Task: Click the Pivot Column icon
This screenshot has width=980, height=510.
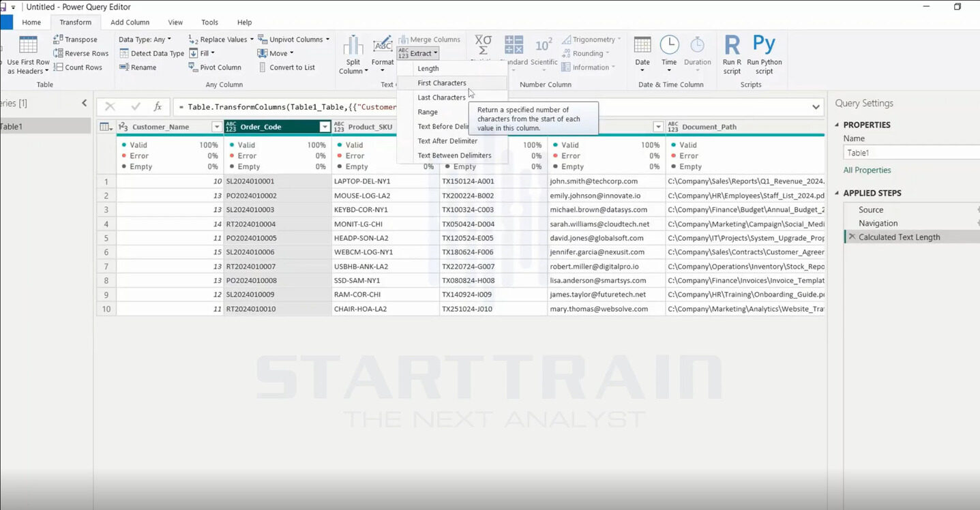Action: coord(193,67)
